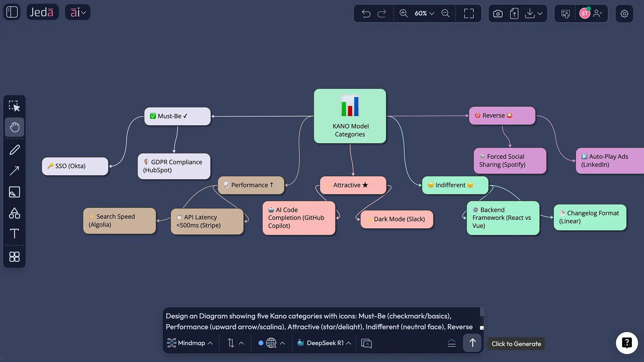Click the generate up-arrow button
This screenshot has width=644, height=362.
[472, 343]
